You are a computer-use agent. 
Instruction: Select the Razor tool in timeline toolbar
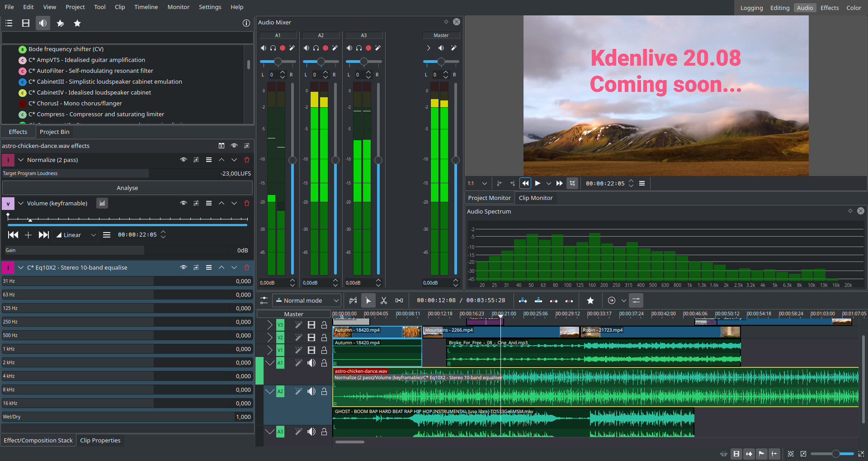coord(384,300)
